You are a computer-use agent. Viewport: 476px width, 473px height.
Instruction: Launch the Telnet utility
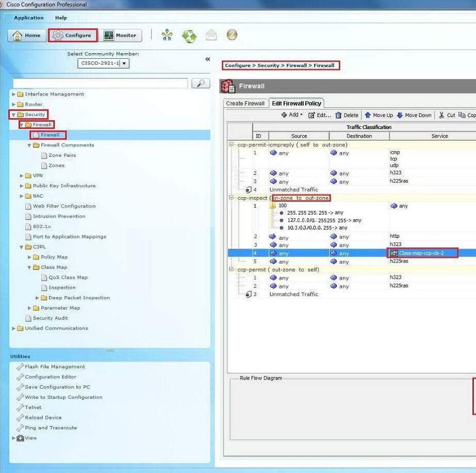(29, 407)
